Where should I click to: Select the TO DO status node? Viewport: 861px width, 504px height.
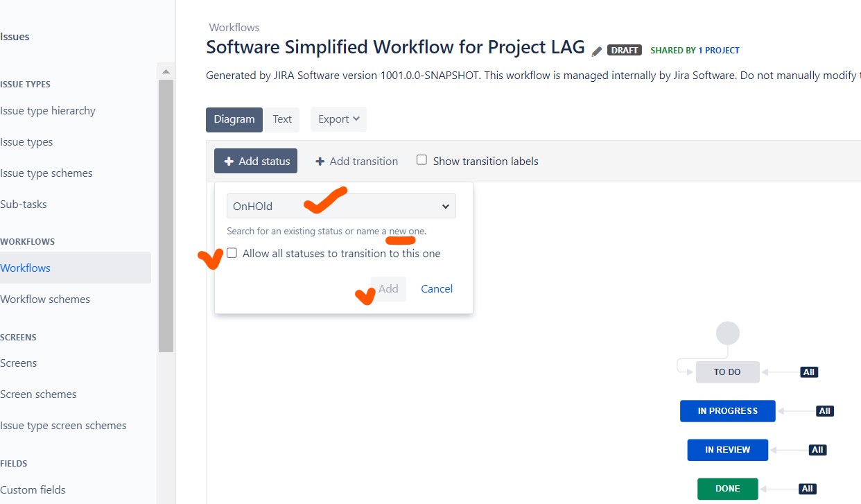[727, 372]
